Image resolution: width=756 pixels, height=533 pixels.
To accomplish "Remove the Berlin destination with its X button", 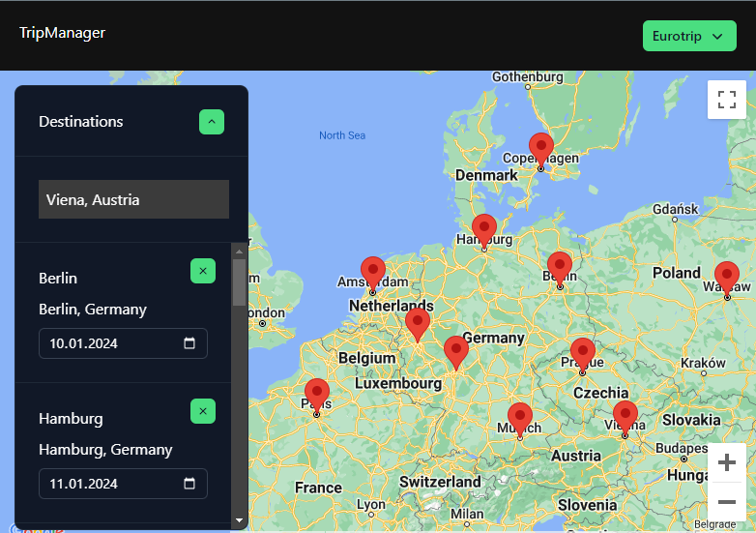I will pyautogui.click(x=203, y=271).
